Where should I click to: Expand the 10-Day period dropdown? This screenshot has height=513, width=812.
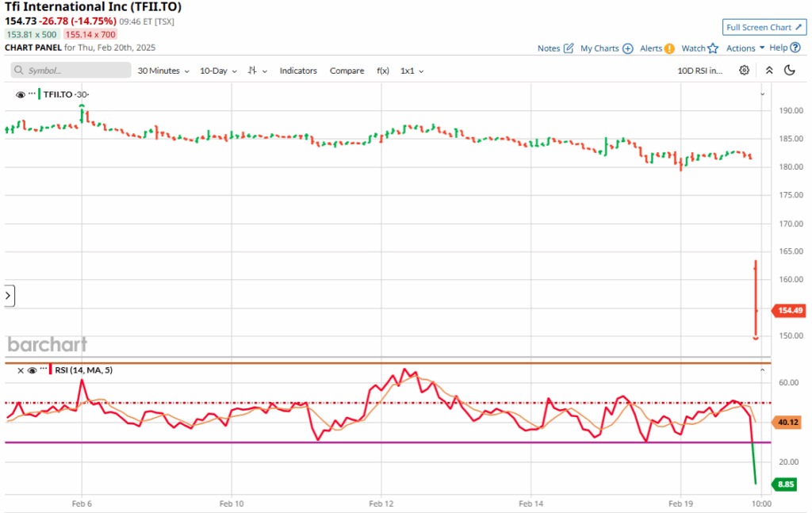click(217, 71)
